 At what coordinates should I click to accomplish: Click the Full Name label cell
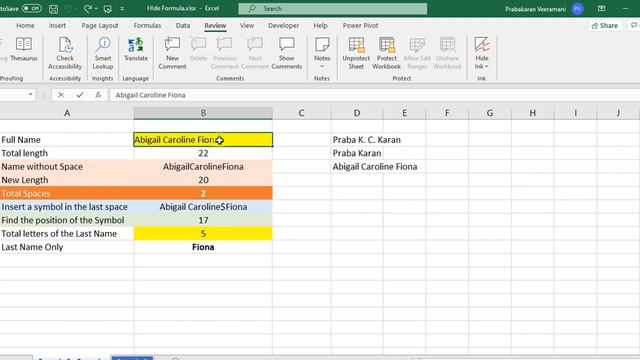[x=67, y=140]
